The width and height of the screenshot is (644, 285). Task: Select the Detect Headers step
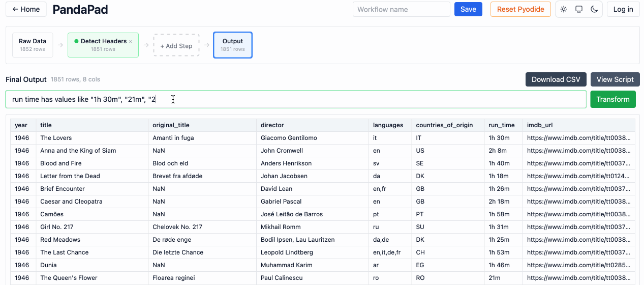(102, 45)
